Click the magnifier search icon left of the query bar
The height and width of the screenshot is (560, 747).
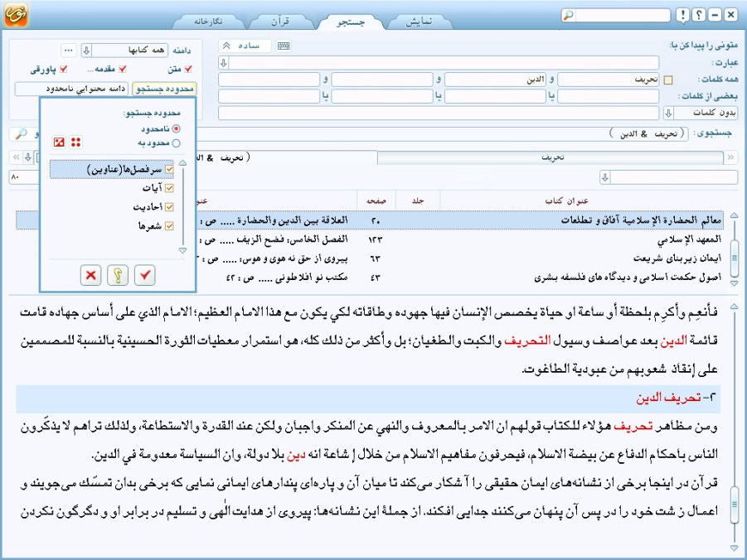(x=21, y=134)
